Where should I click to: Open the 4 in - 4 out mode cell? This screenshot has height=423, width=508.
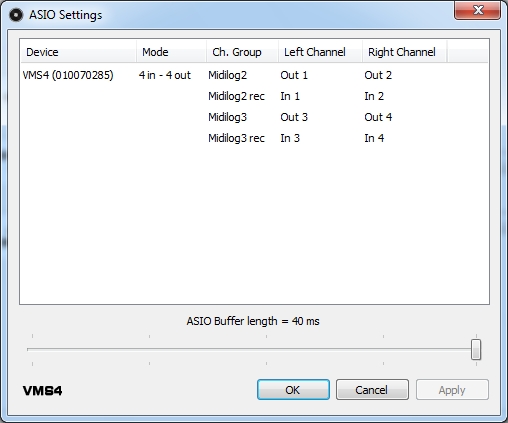coord(165,75)
